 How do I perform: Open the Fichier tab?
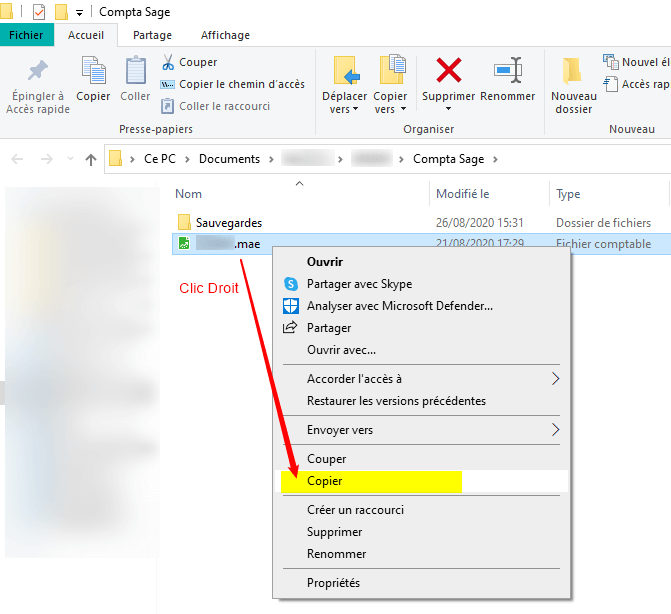25,35
